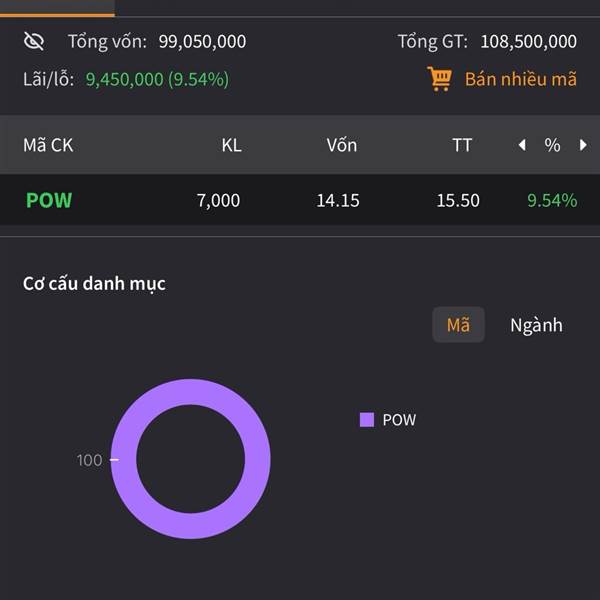
Task: Tap the Bán nhiều mã link
Action: [520, 78]
